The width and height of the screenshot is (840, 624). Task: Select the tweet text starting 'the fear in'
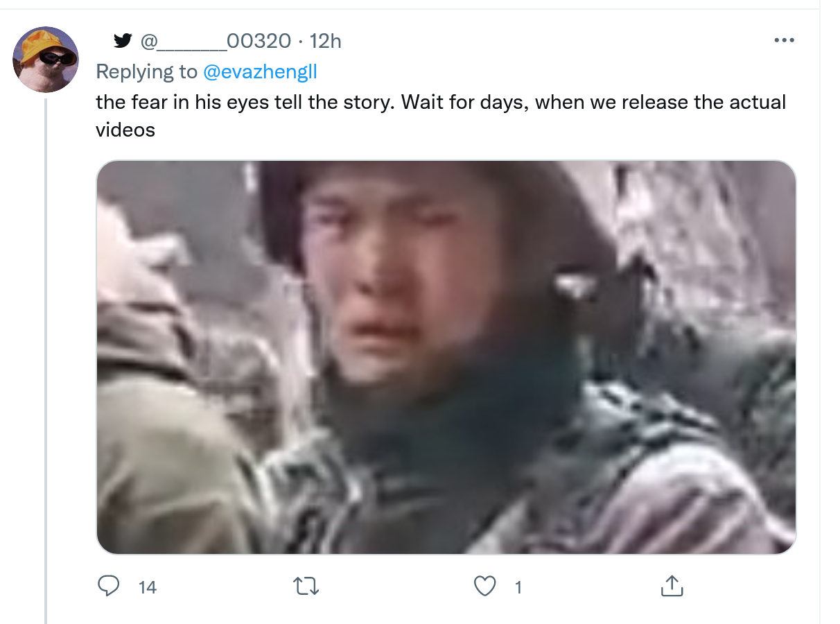click(x=441, y=116)
